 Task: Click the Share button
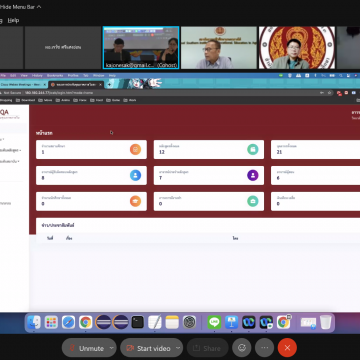(207, 348)
